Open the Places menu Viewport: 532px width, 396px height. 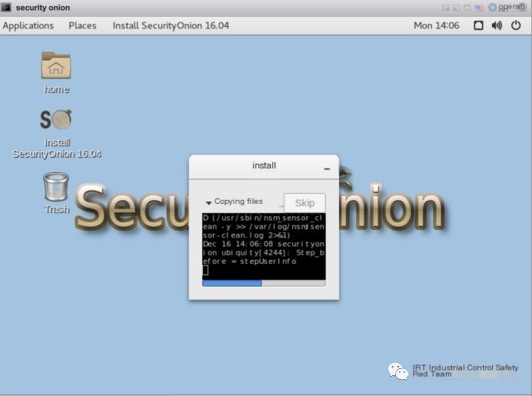(82, 25)
